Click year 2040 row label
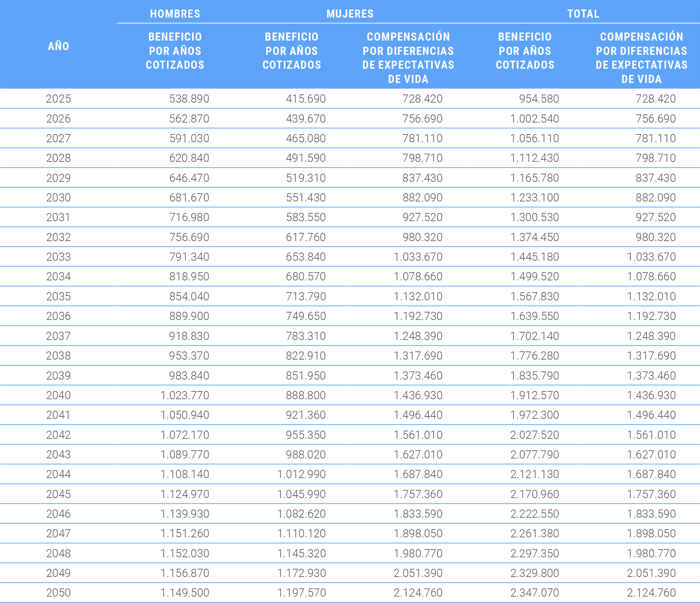This screenshot has height=603, width=700. (x=58, y=395)
